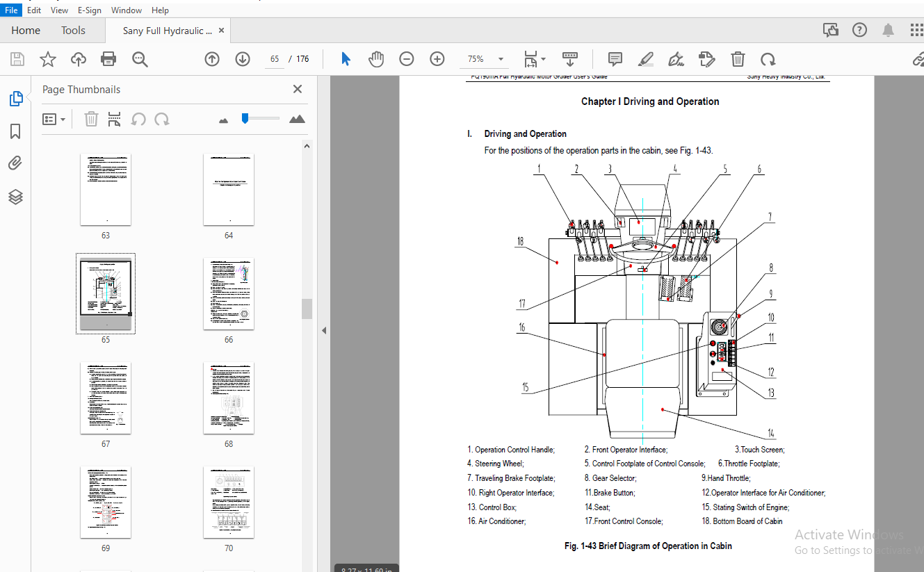Screen dimensions: 924x572
Task: Select the page 67 thumbnail
Action: tap(106, 398)
